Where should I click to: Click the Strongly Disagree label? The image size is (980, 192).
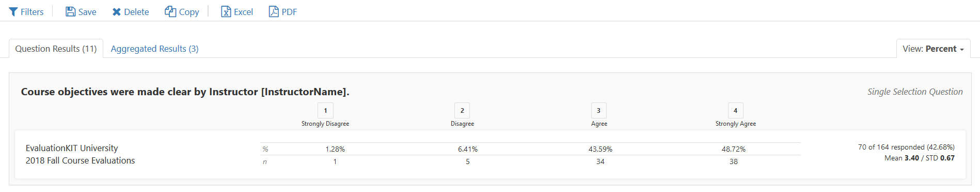325,124
